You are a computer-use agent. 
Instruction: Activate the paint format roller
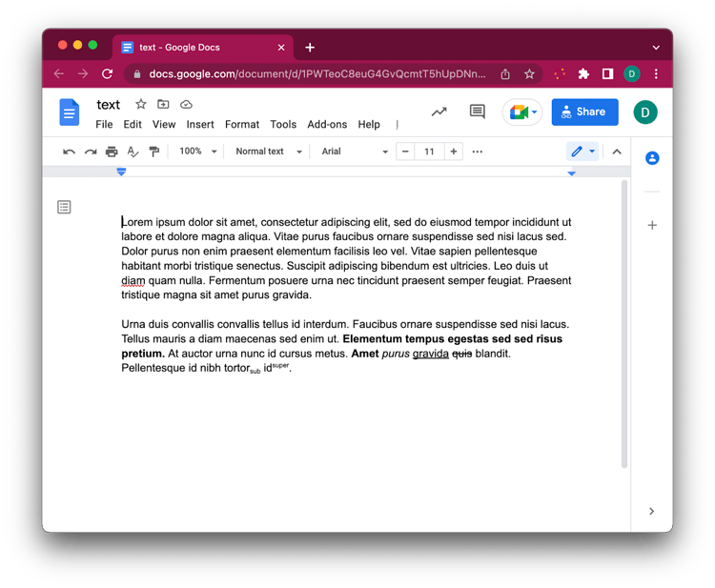click(153, 152)
